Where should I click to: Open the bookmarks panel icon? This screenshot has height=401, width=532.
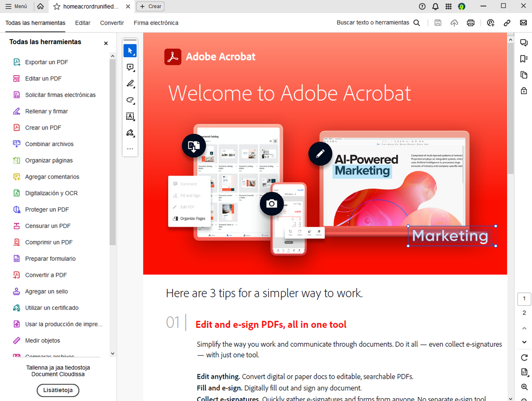(x=524, y=59)
